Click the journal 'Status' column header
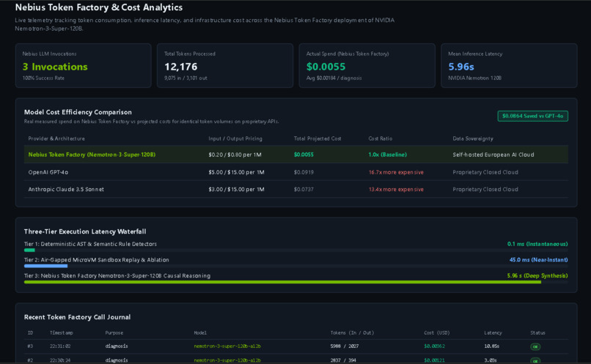 (538, 333)
